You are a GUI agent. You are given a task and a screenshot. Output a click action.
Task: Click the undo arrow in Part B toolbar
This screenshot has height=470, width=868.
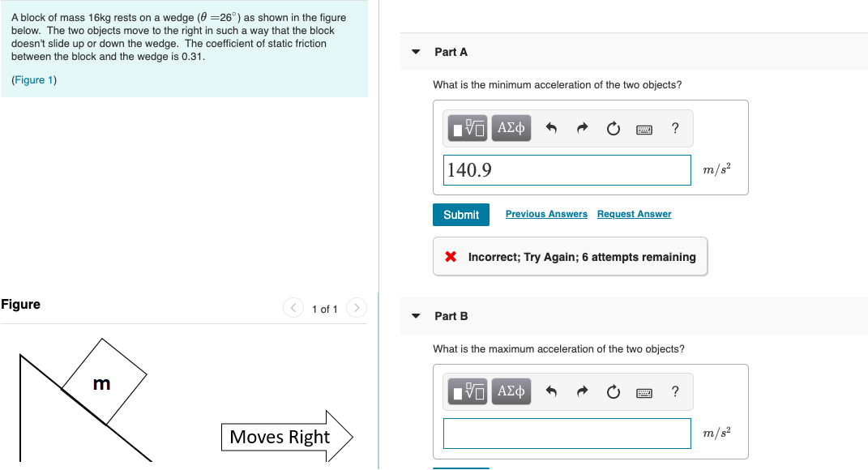point(551,391)
